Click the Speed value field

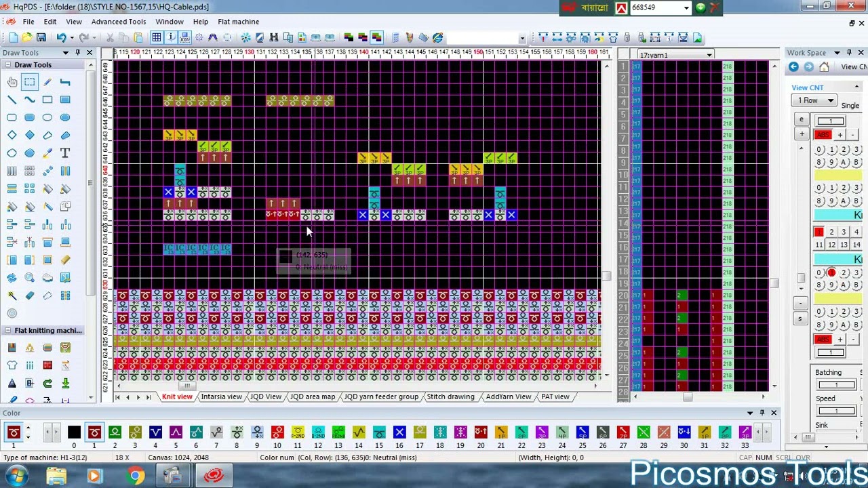click(x=836, y=411)
